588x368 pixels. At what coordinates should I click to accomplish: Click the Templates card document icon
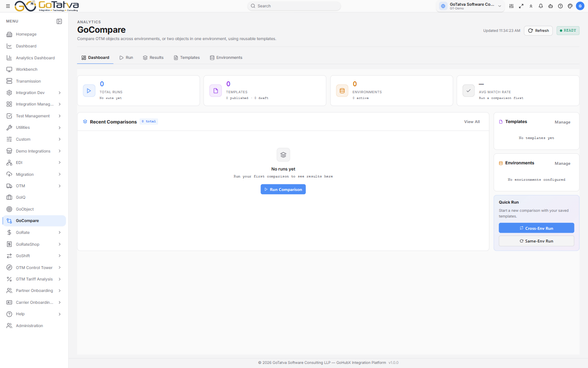pyautogui.click(x=216, y=91)
